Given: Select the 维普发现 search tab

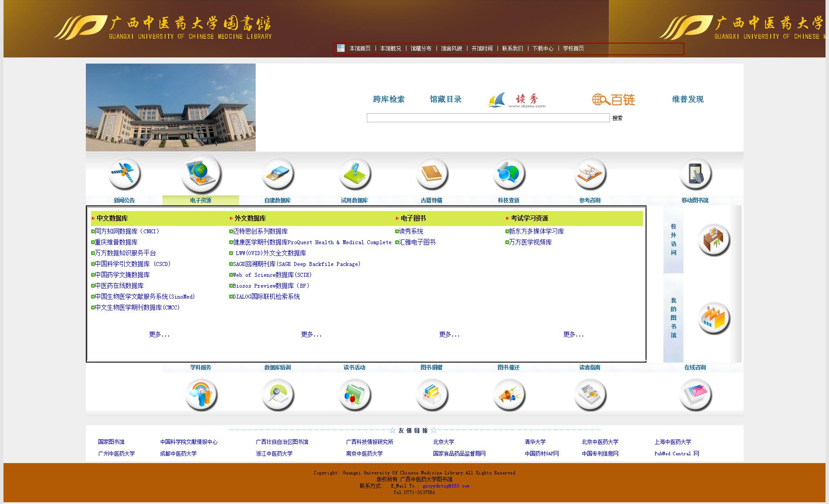Looking at the screenshot, I should pos(687,99).
